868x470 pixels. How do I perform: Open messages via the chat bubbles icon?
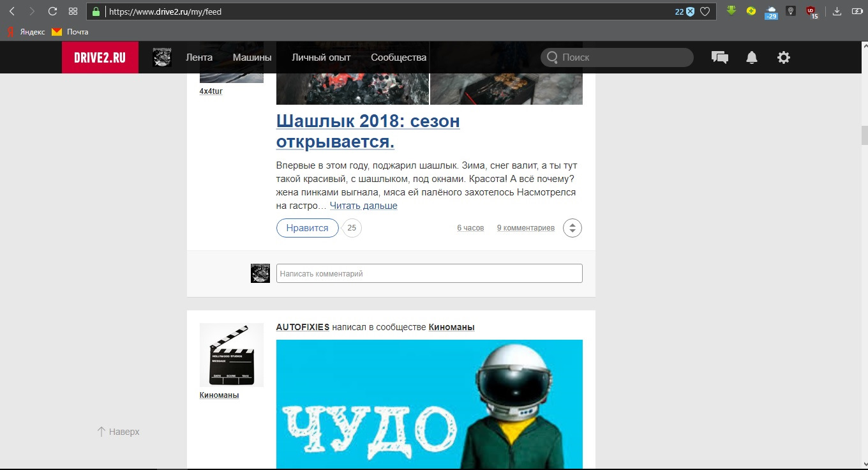click(720, 57)
